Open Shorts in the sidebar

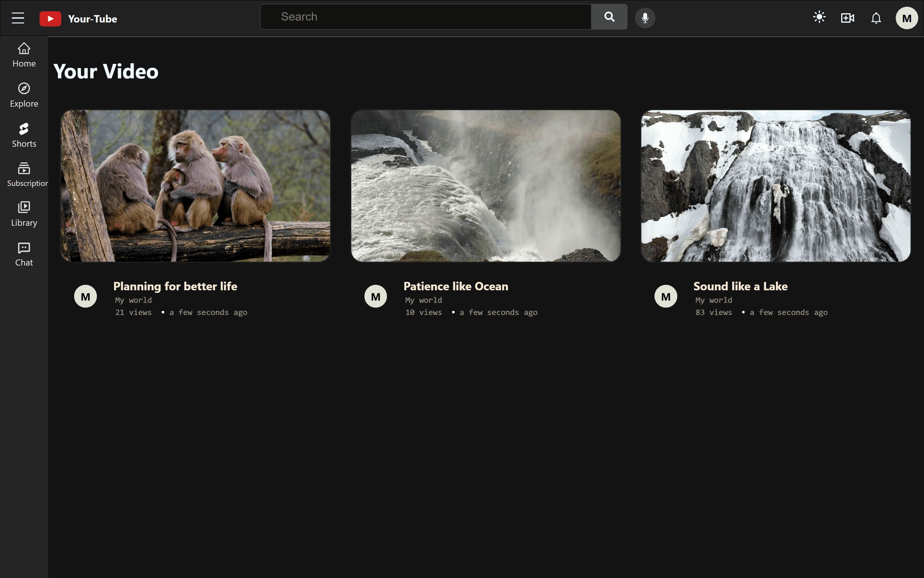point(24,135)
